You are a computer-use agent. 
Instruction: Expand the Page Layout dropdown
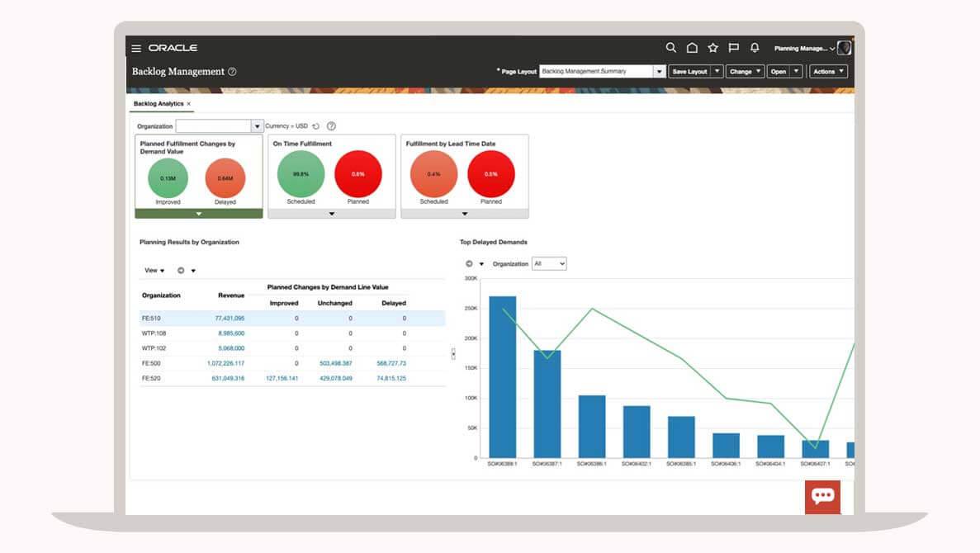pyautogui.click(x=659, y=72)
